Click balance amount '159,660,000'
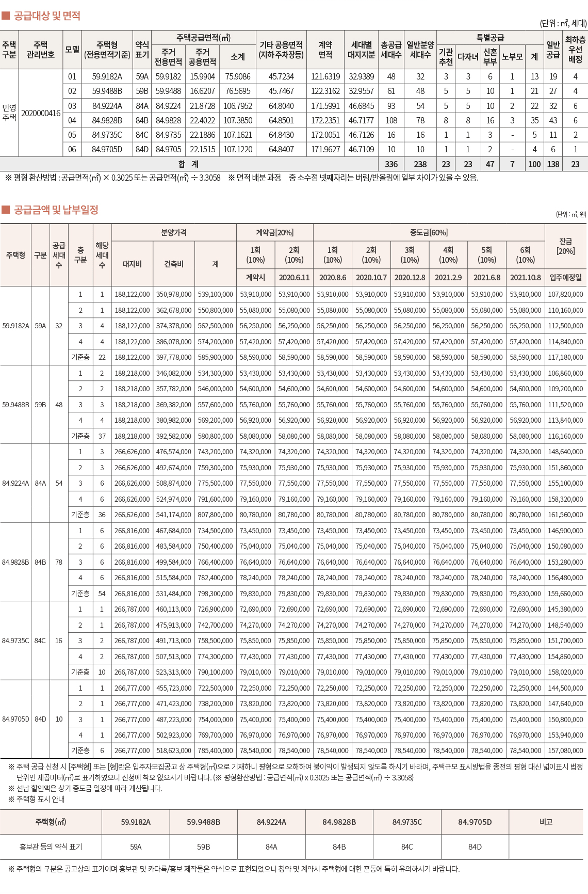This screenshot has height=894, width=588. tap(566, 594)
